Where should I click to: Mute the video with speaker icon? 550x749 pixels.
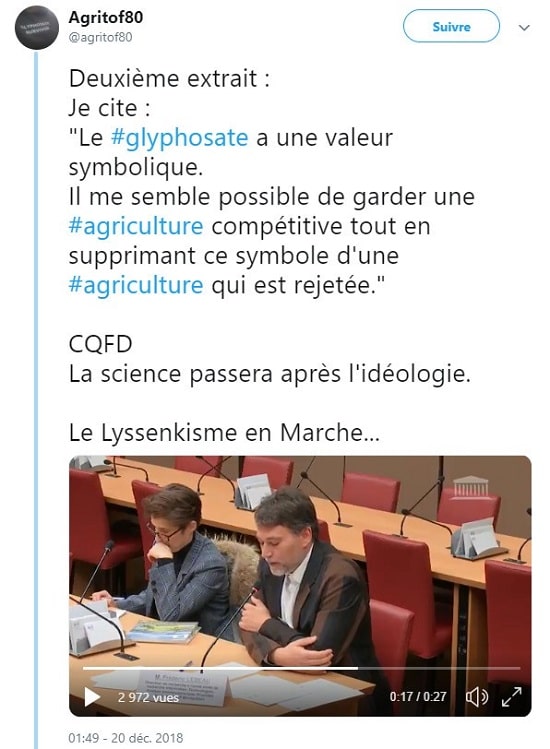(x=476, y=697)
